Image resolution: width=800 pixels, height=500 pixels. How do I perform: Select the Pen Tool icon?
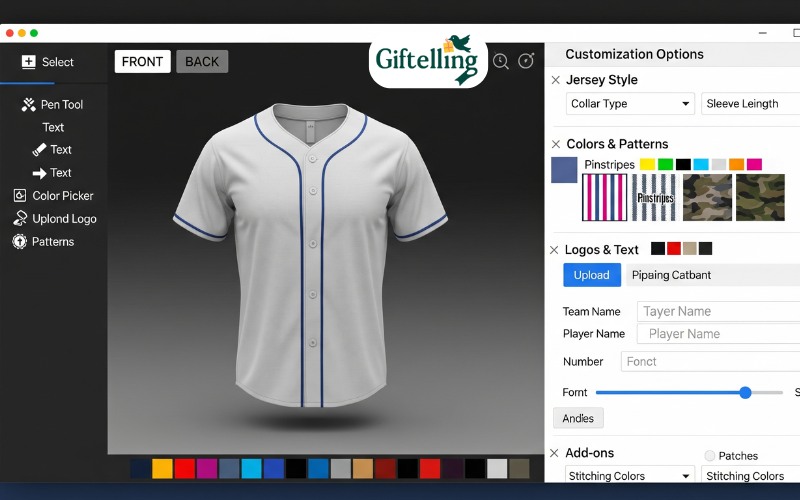pyautogui.click(x=29, y=105)
